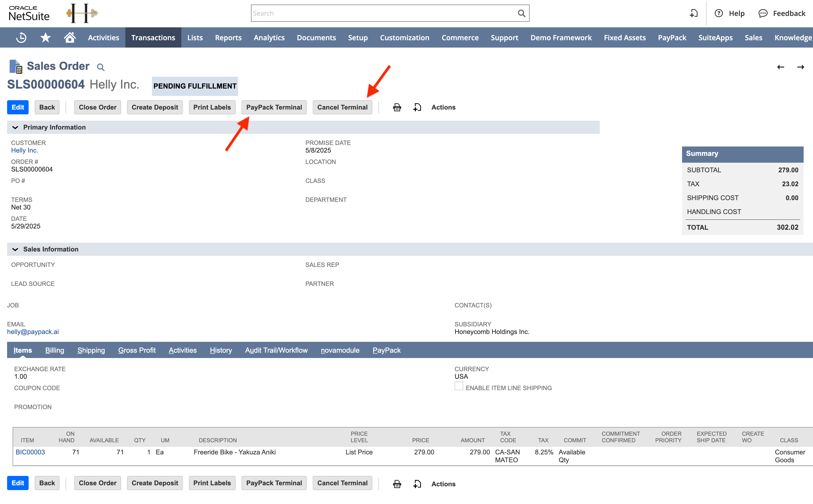
Task: Open the recent records clock icon
Action: (21, 37)
